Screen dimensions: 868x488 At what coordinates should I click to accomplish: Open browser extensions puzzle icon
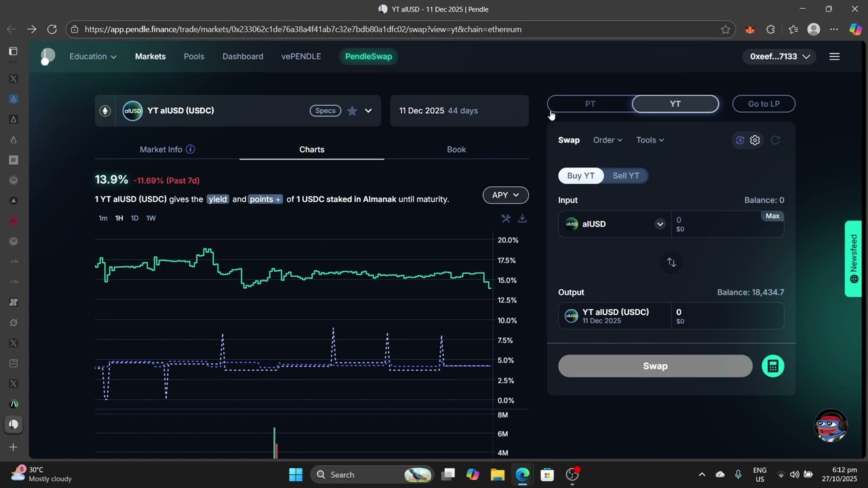click(x=770, y=29)
